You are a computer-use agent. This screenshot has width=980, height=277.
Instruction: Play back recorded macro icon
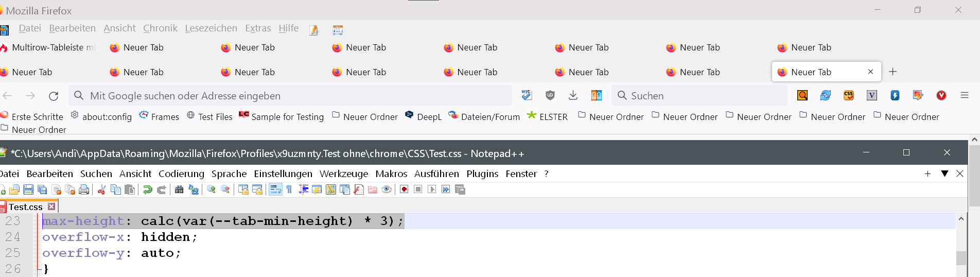[x=432, y=189]
